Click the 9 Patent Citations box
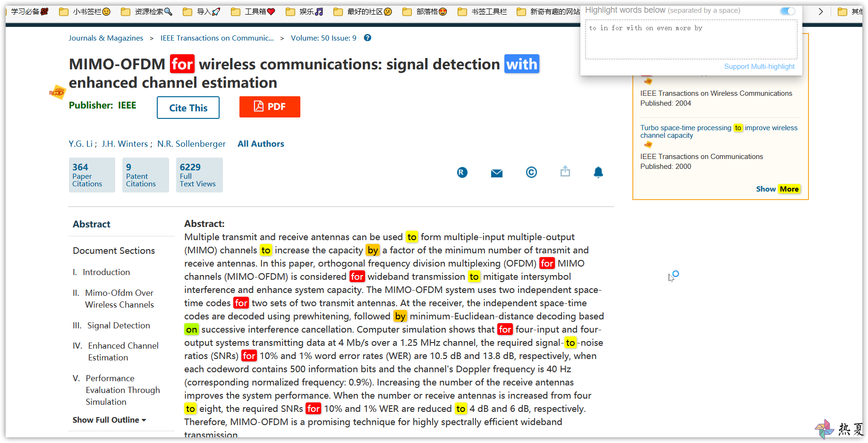Viewport: 868px width, 443px height. coord(145,175)
